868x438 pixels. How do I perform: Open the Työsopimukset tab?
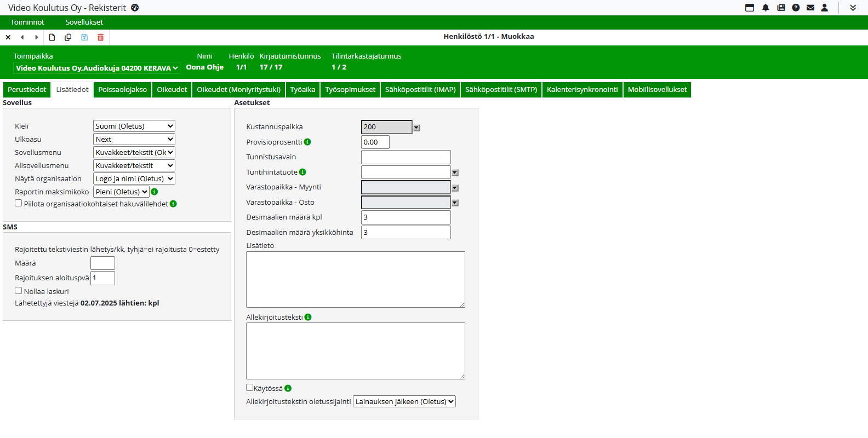pos(350,90)
